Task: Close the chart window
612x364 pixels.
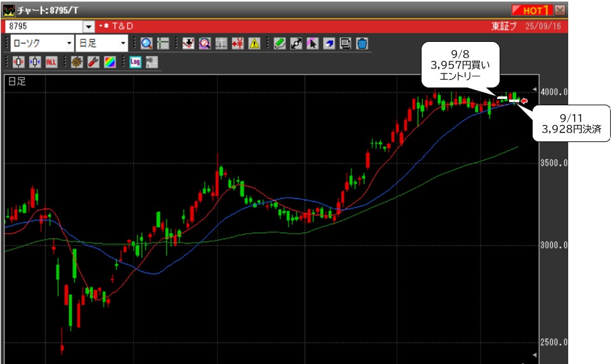Action: click(x=560, y=10)
